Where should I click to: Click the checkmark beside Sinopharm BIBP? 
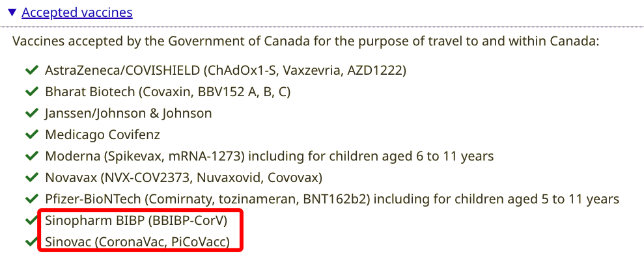click(31, 220)
